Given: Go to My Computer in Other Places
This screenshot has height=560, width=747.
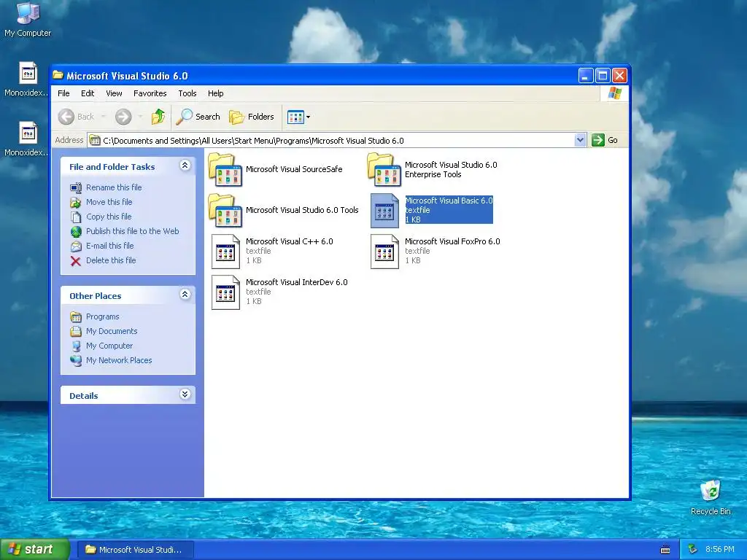Looking at the screenshot, I should (109, 346).
